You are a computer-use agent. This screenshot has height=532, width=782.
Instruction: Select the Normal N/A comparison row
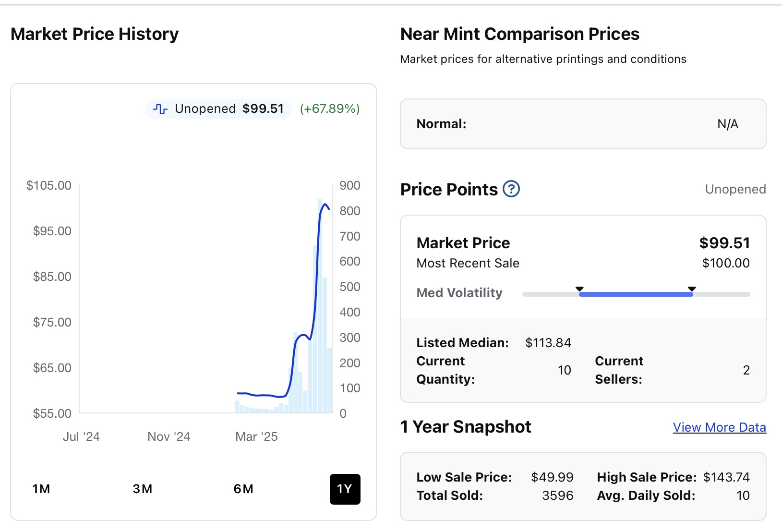pos(583,124)
